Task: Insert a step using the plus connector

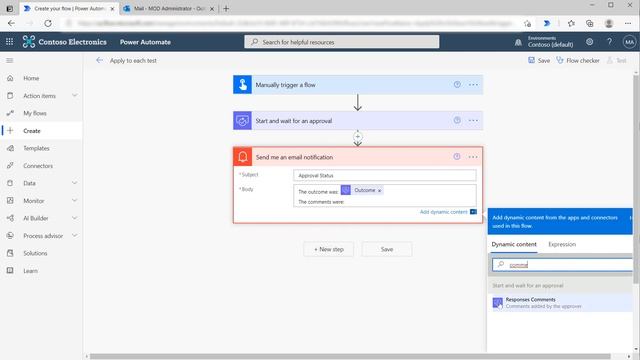Action: click(x=358, y=136)
